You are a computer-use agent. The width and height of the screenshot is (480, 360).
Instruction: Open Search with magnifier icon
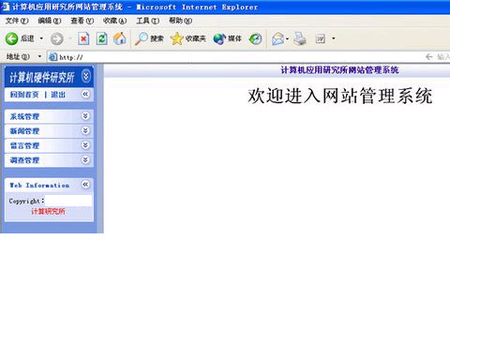click(x=141, y=39)
